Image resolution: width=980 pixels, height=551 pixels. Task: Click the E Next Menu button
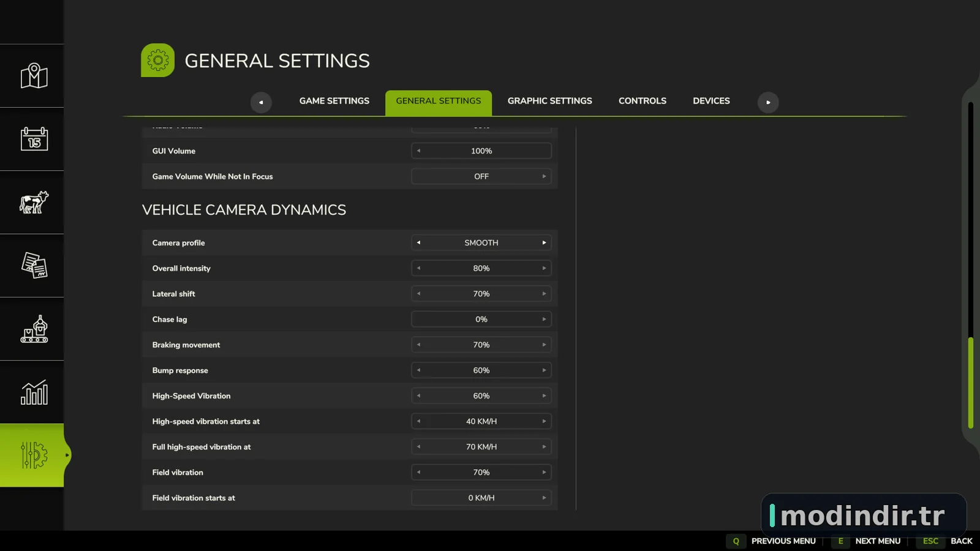[x=867, y=541]
